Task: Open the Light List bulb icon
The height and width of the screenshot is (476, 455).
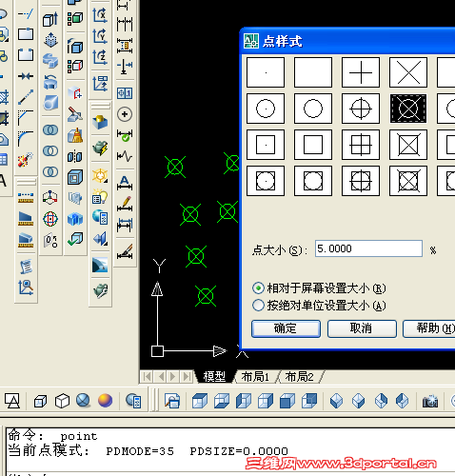Action: [x=100, y=196]
